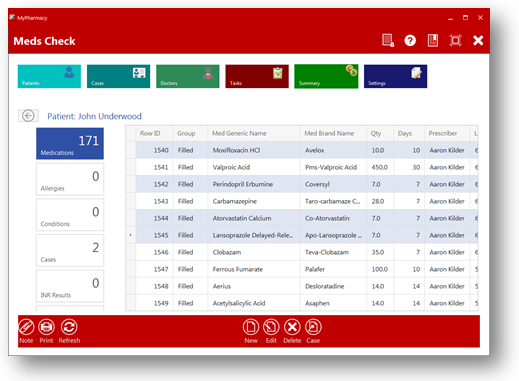Select the Atorvastatin Calcium cell

(254, 218)
